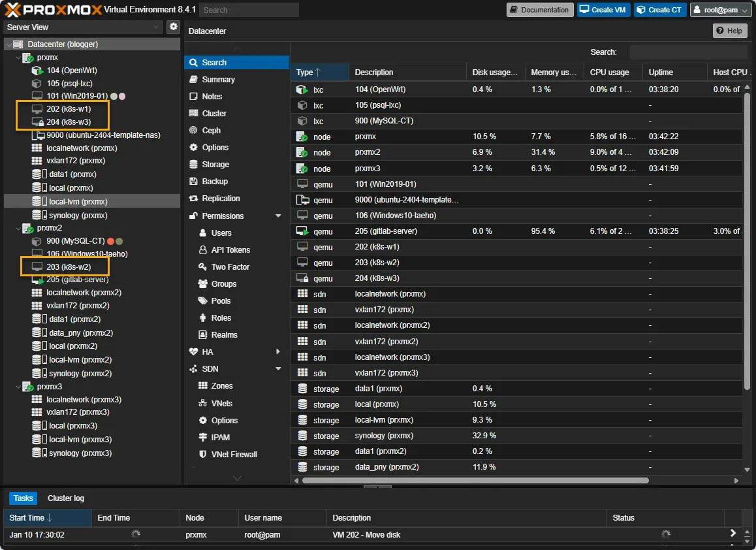Click the sdn grid icon in vxlan172 (prxmx3) row
This screenshot has height=550, width=756.
(303, 372)
